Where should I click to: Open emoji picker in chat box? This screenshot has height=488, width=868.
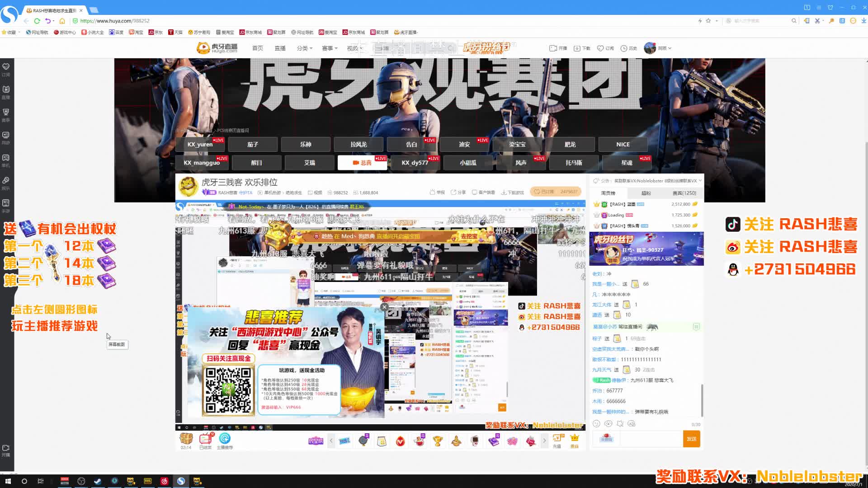click(x=596, y=424)
